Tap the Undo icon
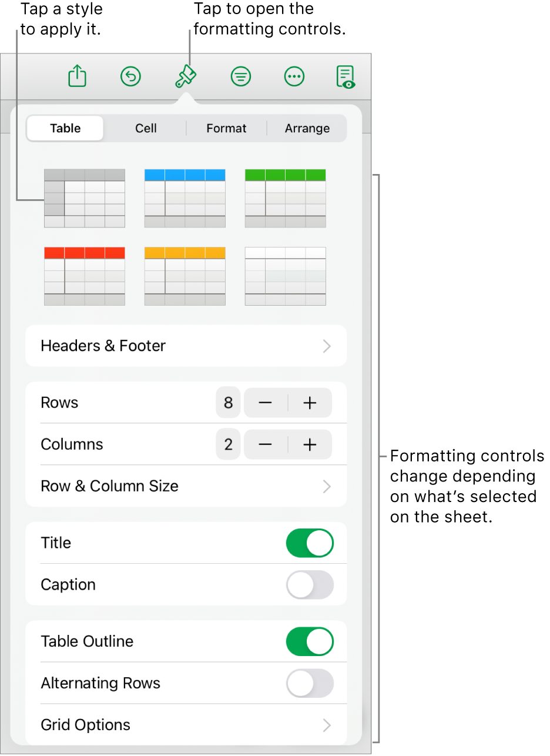Screen dimensions: 550x756 130,76
